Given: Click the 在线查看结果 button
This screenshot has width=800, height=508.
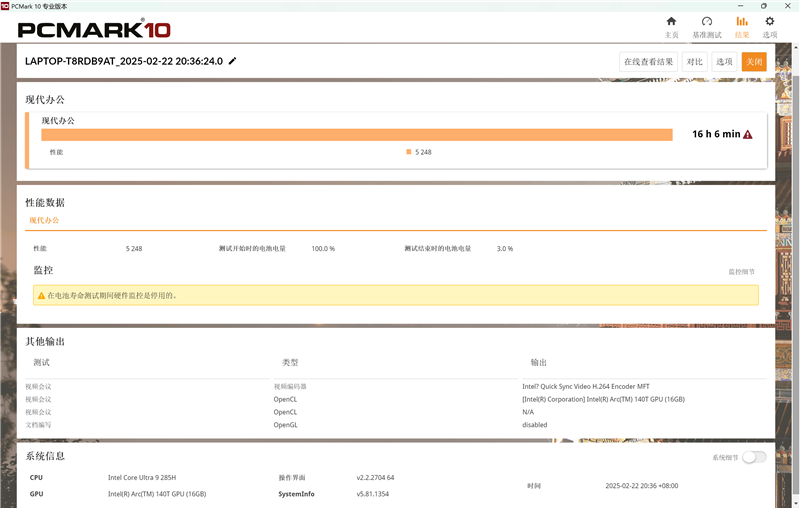Looking at the screenshot, I should point(648,62).
